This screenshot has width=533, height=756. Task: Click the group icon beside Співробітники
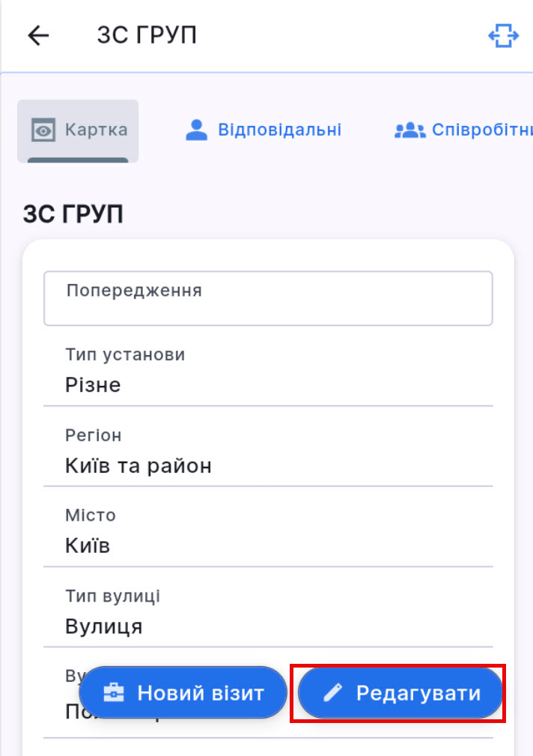(x=409, y=130)
